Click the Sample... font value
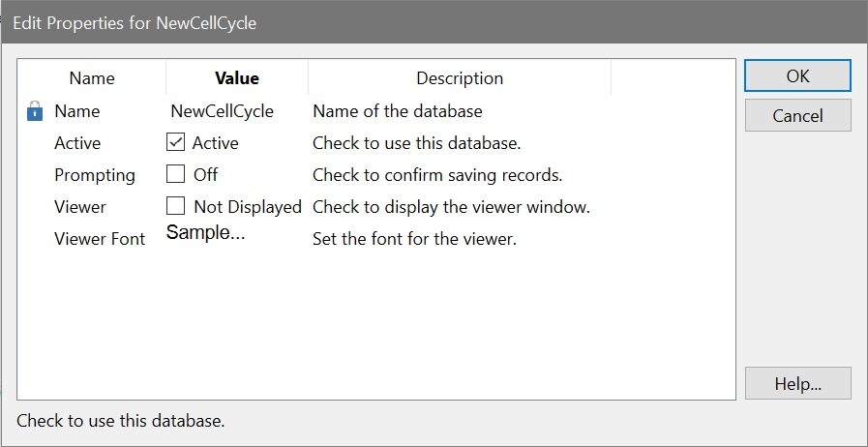 [x=205, y=233]
